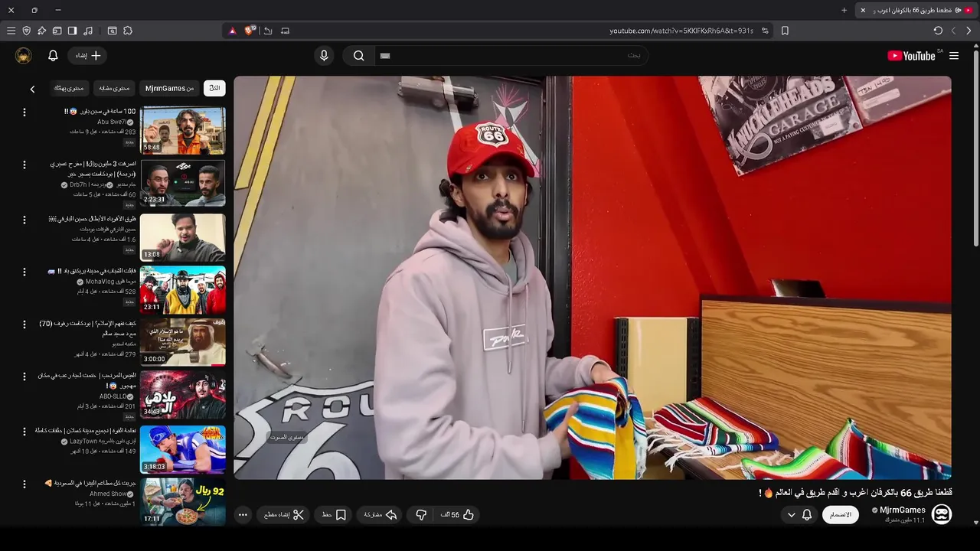Create a clip with the scissors button
The image size is (980, 551).
(284, 515)
